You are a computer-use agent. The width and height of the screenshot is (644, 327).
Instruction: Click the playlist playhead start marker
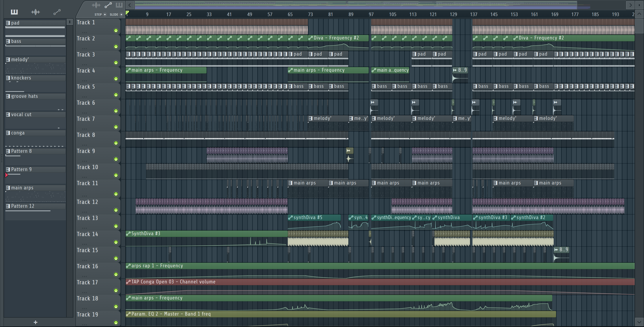[127, 13]
